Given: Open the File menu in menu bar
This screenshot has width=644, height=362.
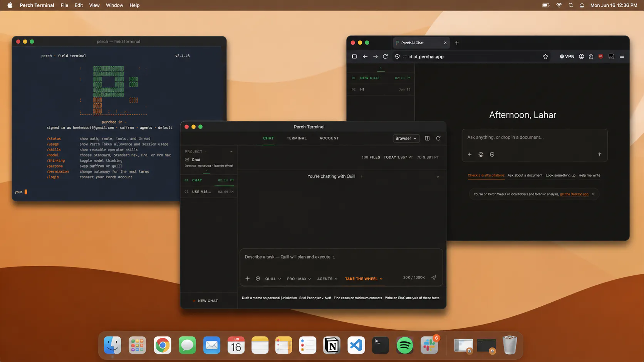Looking at the screenshot, I should pyautogui.click(x=64, y=5).
